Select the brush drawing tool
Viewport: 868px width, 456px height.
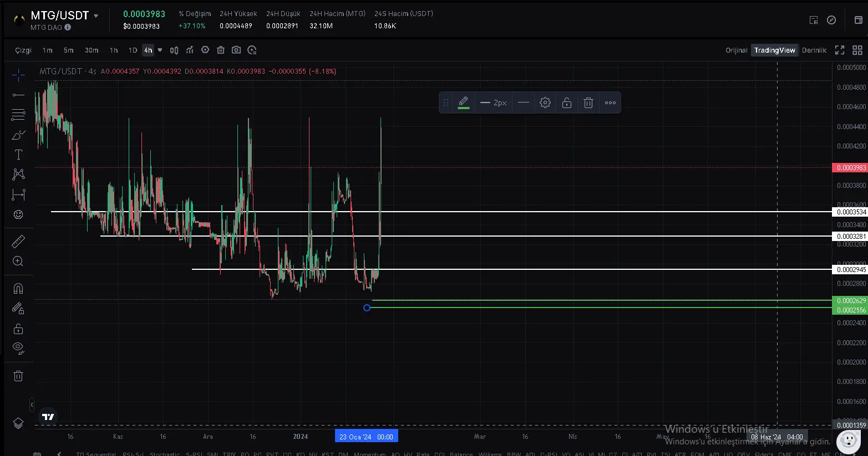(x=18, y=135)
